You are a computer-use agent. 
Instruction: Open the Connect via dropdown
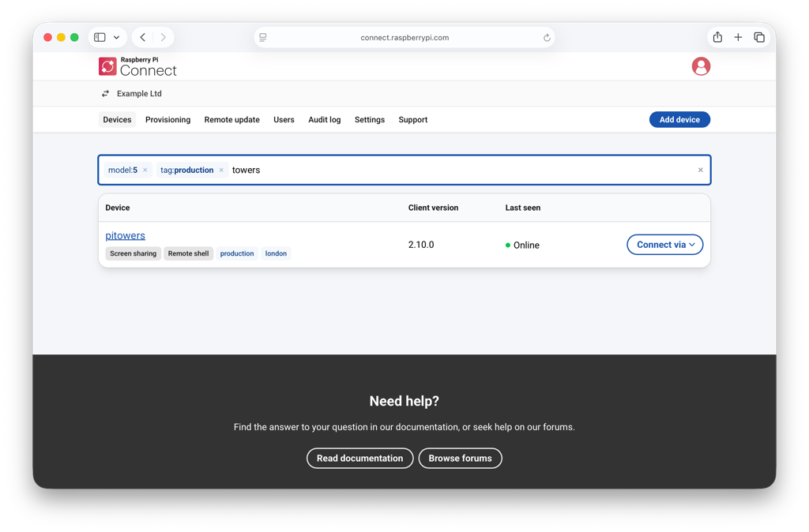pyautogui.click(x=664, y=244)
